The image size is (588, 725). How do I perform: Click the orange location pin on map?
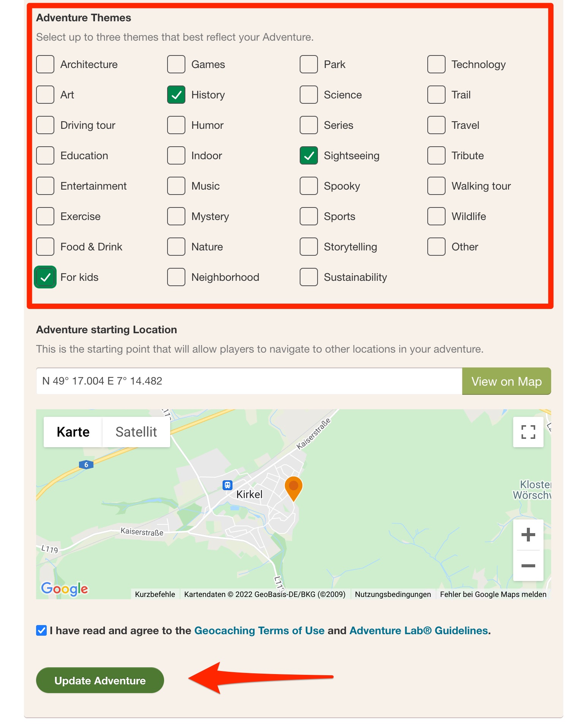point(293,488)
